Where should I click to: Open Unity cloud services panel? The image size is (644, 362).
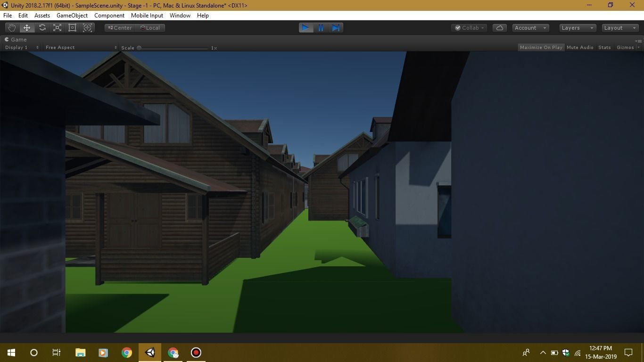500,28
